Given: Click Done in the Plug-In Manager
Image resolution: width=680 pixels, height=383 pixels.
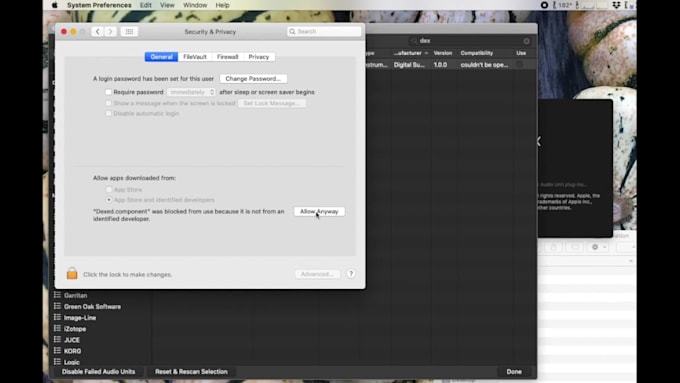Looking at the screenshot, I should (x=514, y=372).
